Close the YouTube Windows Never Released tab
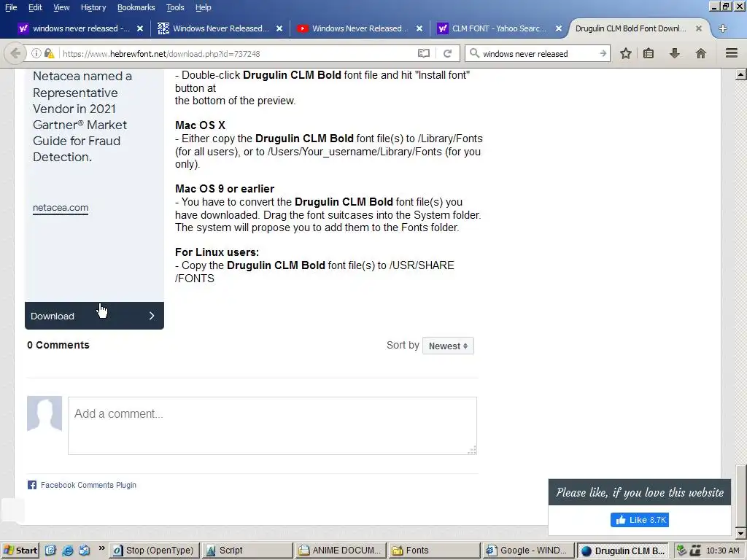747x560 pixels. [419, 28]
